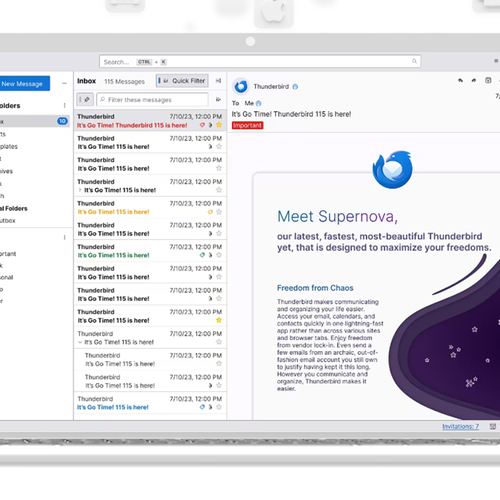This screenshot has width=500, height=500.
Task: Star the blue-subject message
Action: 219,407
